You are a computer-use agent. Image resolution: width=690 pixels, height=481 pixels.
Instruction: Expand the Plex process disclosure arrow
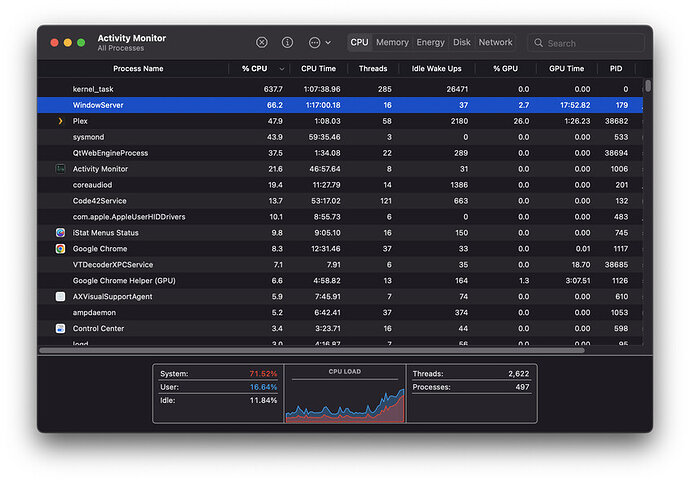click(60, 121)
